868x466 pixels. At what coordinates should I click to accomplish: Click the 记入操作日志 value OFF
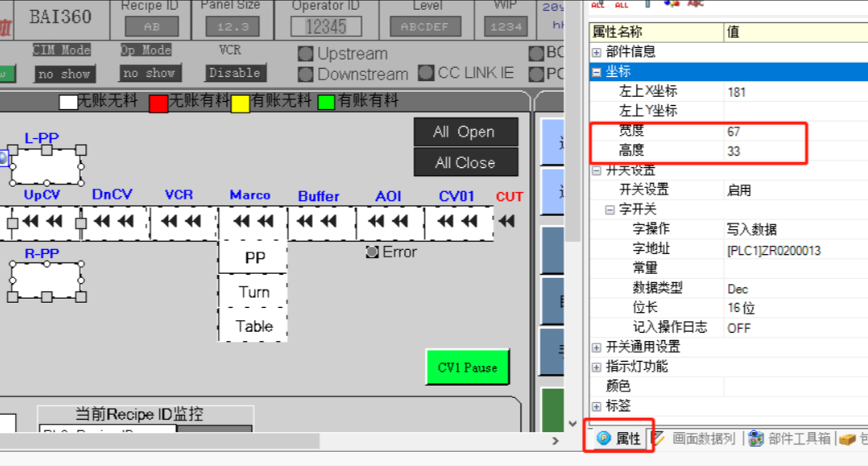[739, 329]
